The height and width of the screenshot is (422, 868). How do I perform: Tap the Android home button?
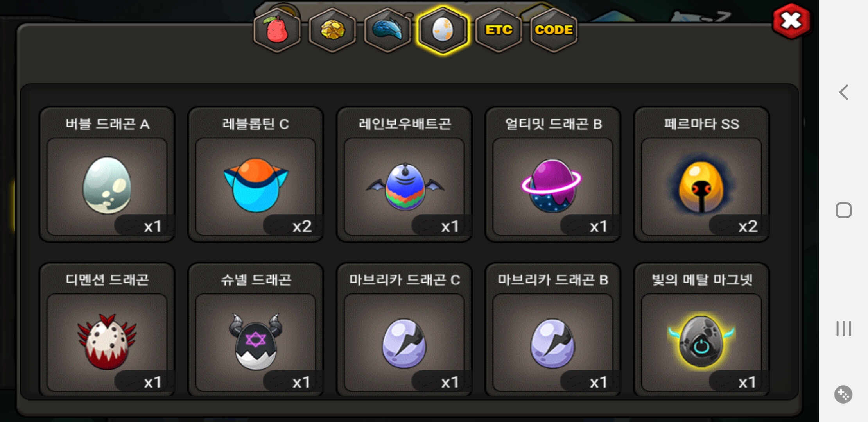tap(844, 210)
